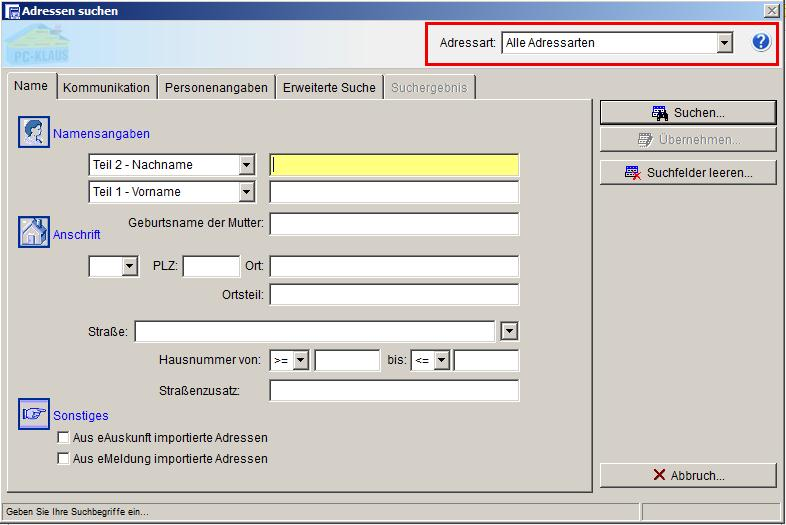
Task: Expand the Teil 1 - Vorname dropdown
Action: point(246,192)
